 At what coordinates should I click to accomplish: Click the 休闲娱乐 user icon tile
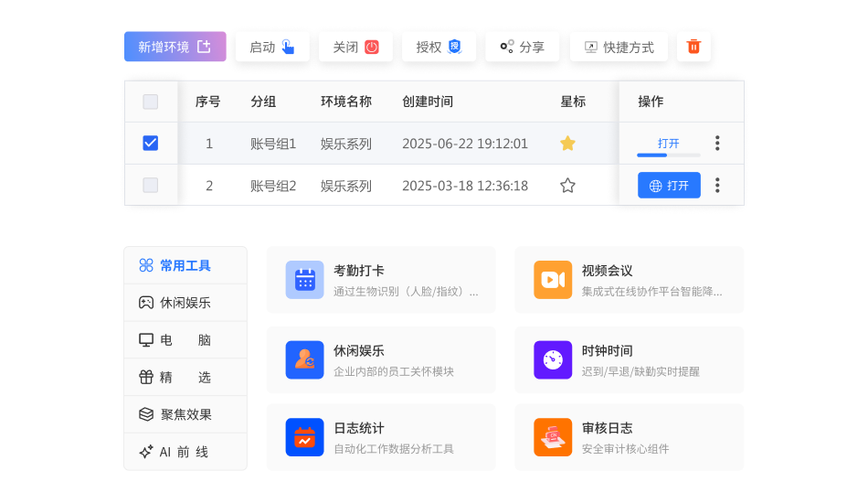coord(304,359)
